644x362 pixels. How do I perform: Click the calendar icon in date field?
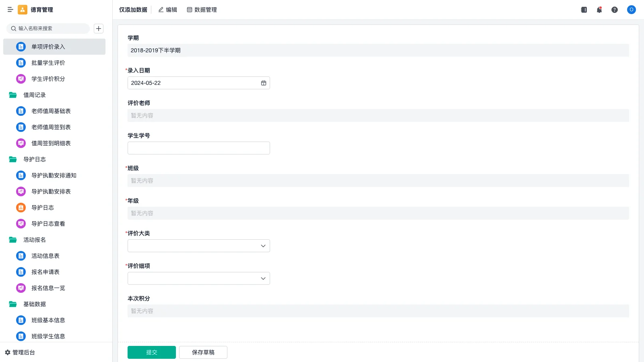(264, 83)
